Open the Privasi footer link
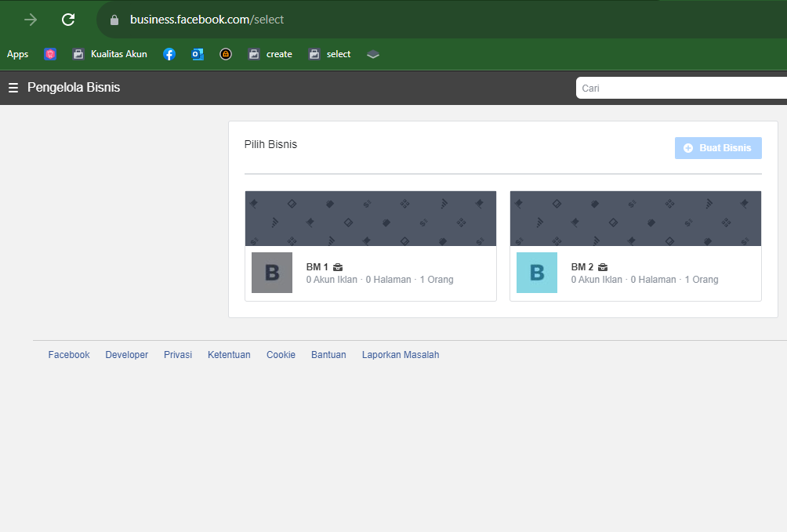This screenshot has width=787, height=532. coord(178,355)
